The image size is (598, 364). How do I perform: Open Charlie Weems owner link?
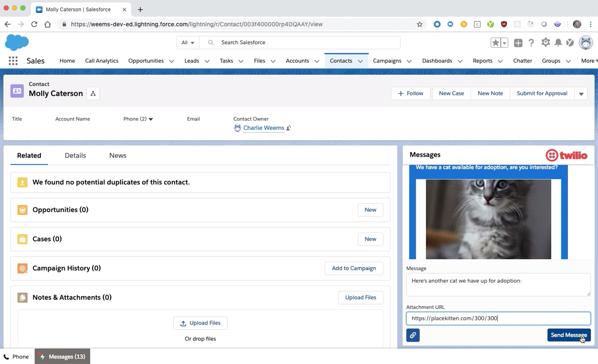tap(264, 128)
